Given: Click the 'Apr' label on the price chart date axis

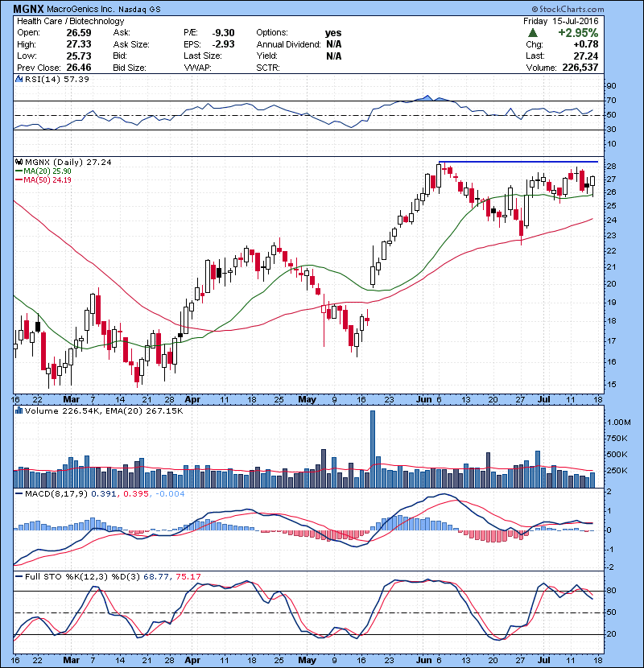Looking at the screenshot, I should 192,400.
